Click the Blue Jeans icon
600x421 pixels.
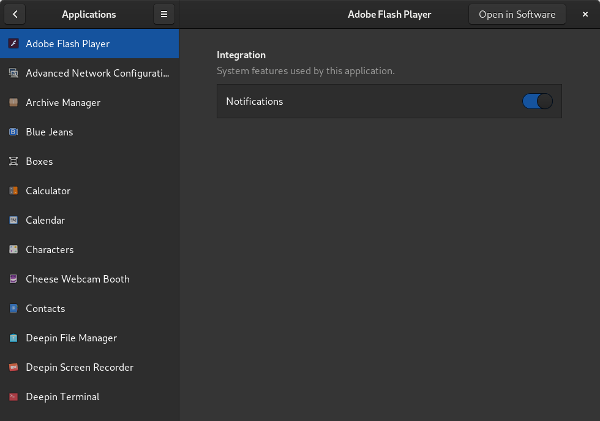click(x=13, y=132)
